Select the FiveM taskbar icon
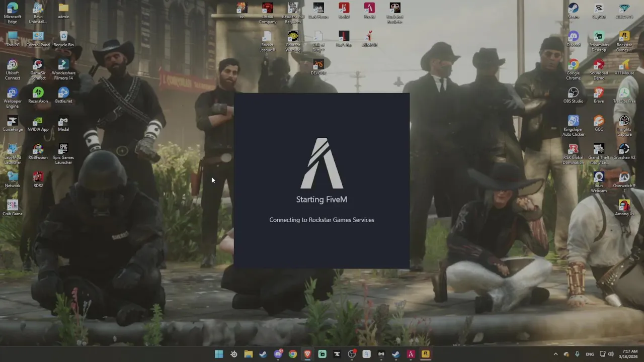 [x=411, y=354]
